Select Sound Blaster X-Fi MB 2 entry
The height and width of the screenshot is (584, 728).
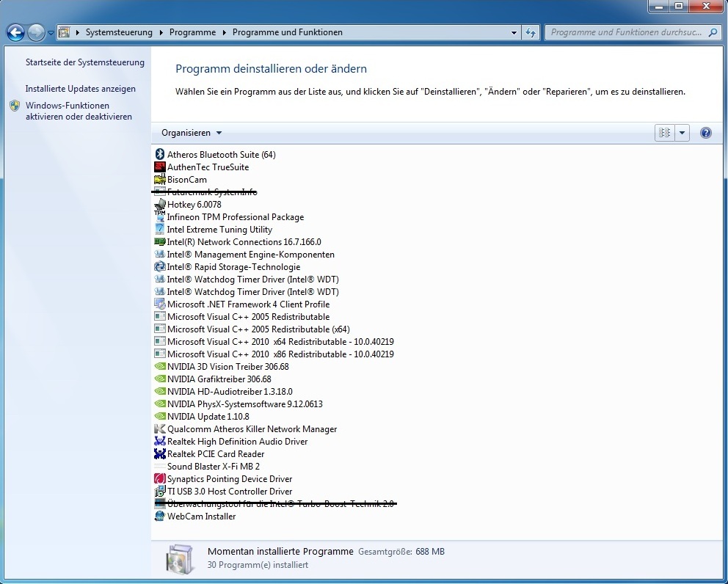pyautogui.click(x=213, y=466)
